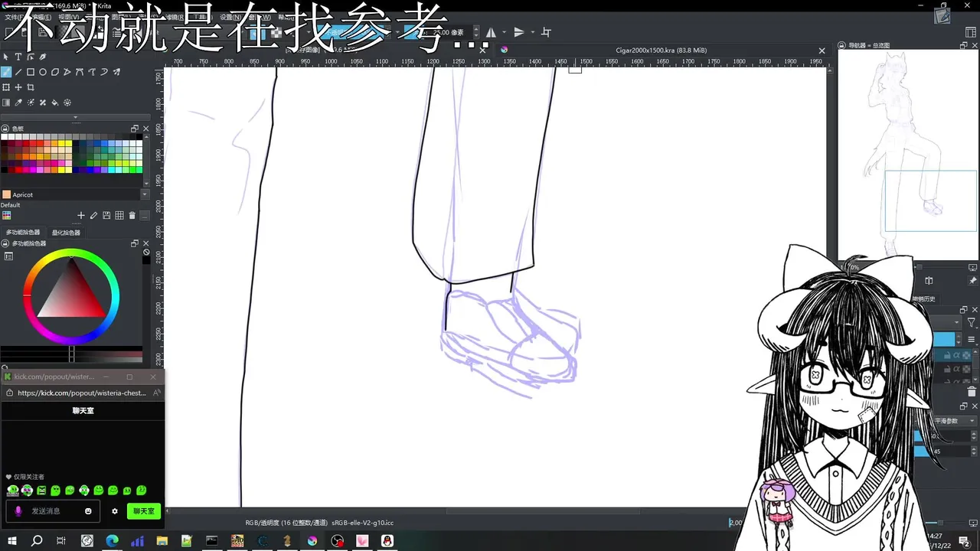Close the Cigar2000x1500.kra document tab
This screenshot has height=551, width=980.
tap(822, 51)
